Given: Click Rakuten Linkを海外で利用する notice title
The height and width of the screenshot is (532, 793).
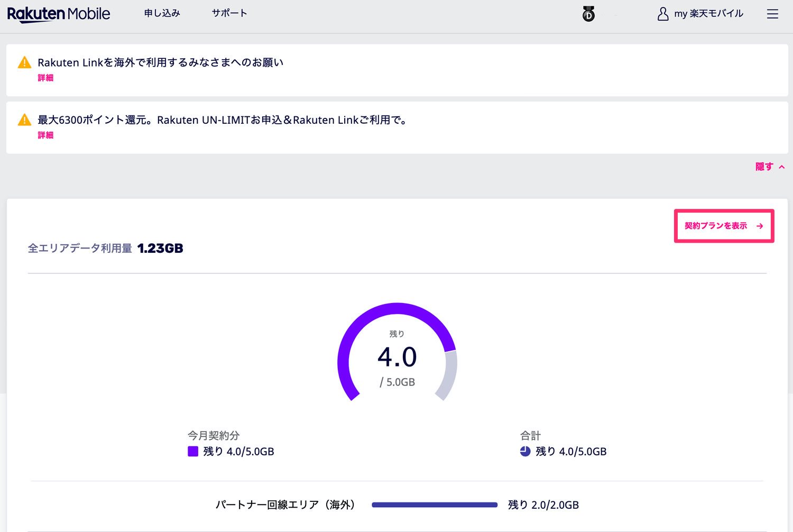Looking at the screenshot, I should tap(161, 62).
